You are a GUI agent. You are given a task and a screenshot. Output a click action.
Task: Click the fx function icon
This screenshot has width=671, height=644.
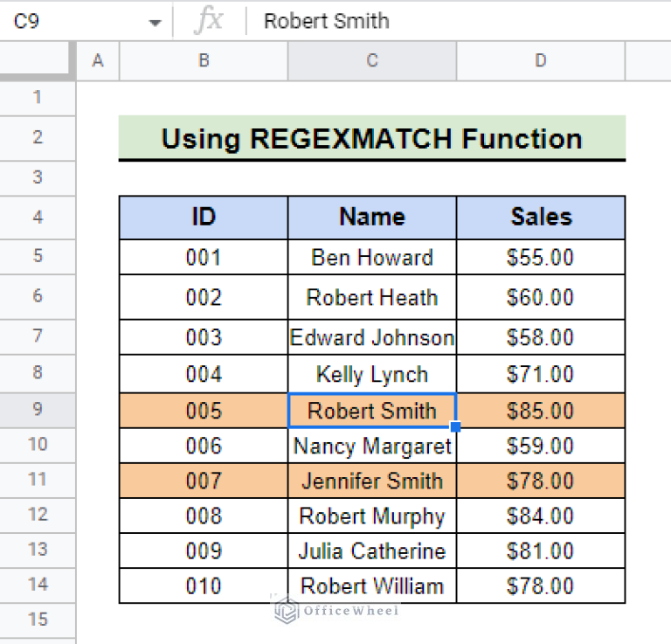coord(208,21)
